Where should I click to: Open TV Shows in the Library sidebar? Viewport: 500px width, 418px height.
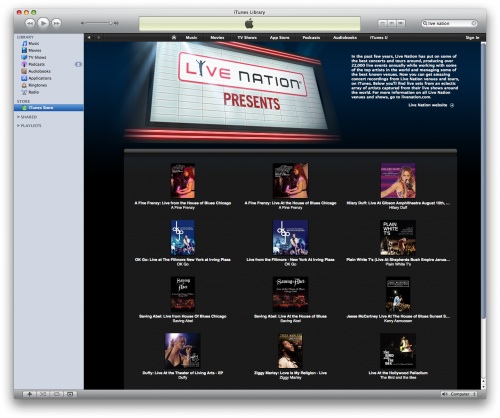pyautogui.click(x=34, y=57)
